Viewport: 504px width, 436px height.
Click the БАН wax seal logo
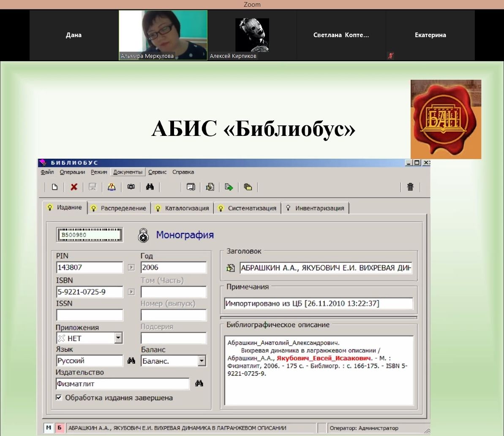[x=446, y=119]
